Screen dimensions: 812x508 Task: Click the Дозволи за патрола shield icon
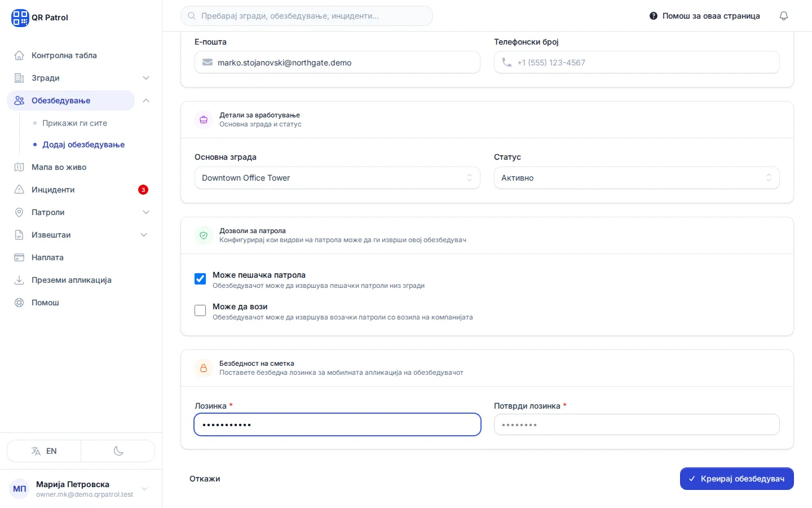pyautogui.click(x=204, y=235)
